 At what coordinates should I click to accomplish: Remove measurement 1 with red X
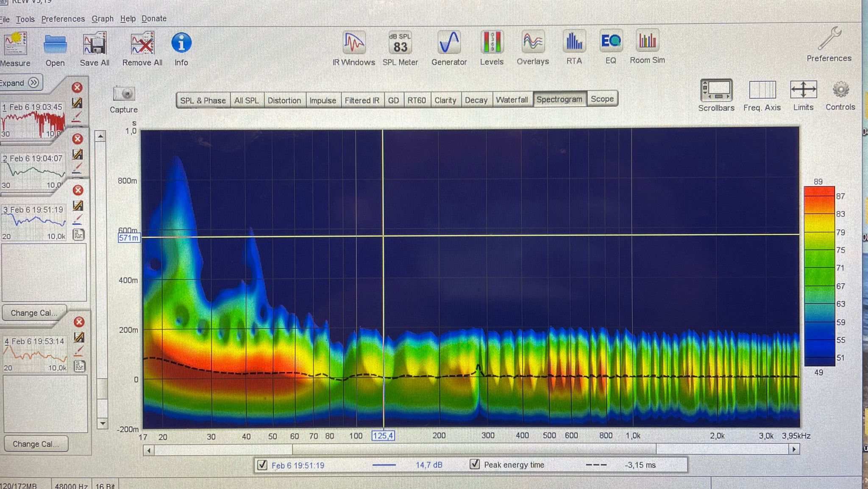(77, 88)
